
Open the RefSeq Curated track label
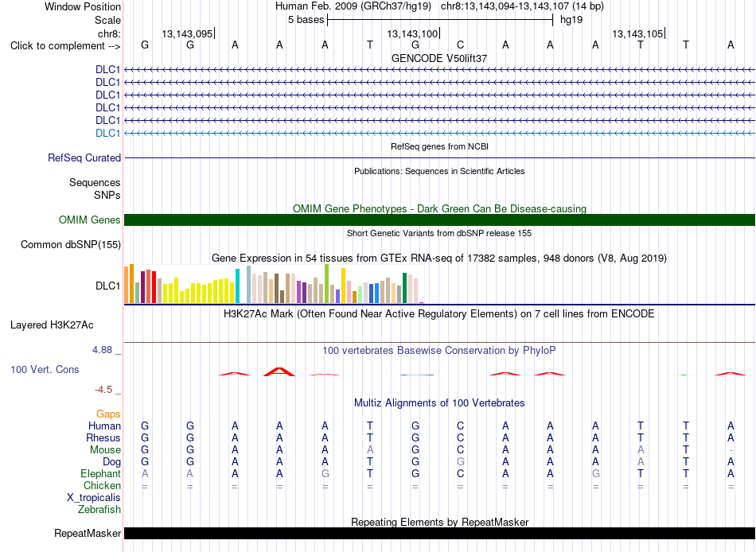pyautogui.click(x=84, y=157)
